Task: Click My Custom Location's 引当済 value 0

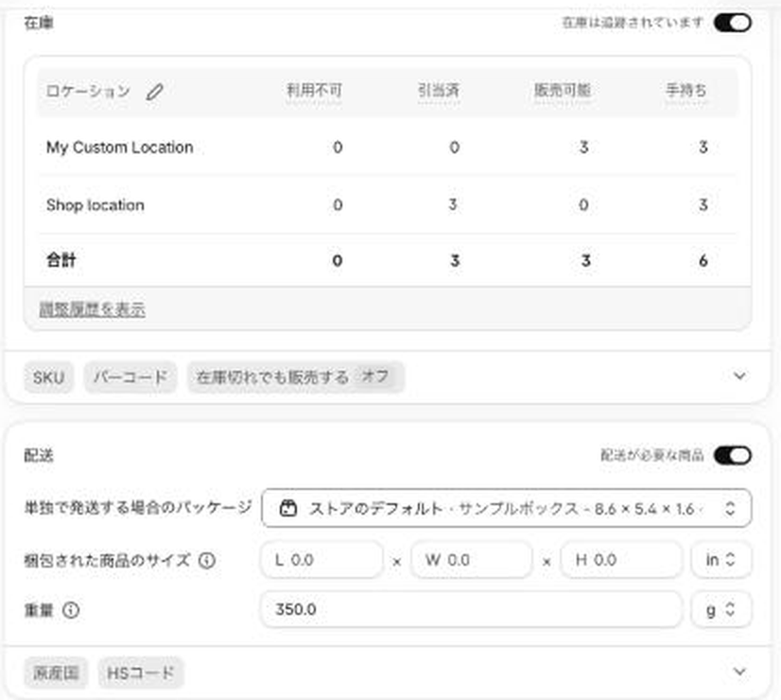Action: pos(454,148)
